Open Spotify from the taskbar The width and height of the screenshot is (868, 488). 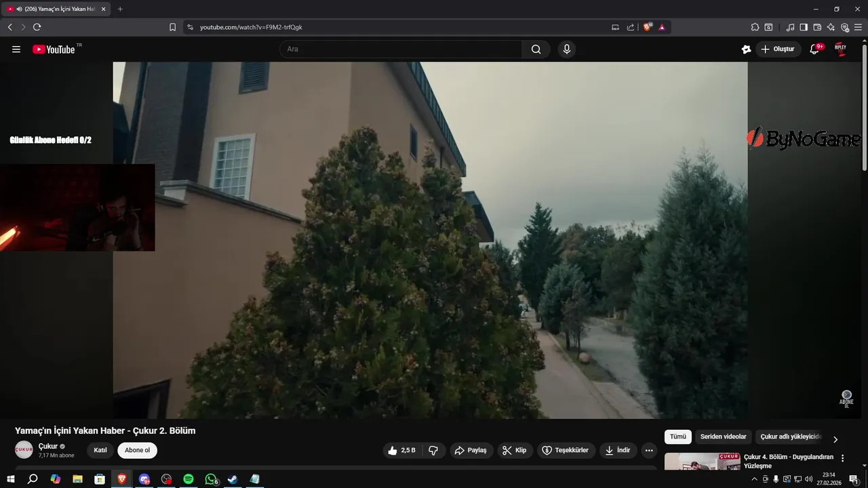click(189, 479)
